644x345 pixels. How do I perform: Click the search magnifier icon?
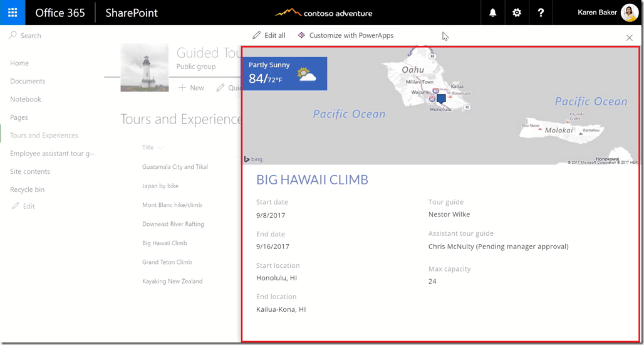[x=13, y=35]
